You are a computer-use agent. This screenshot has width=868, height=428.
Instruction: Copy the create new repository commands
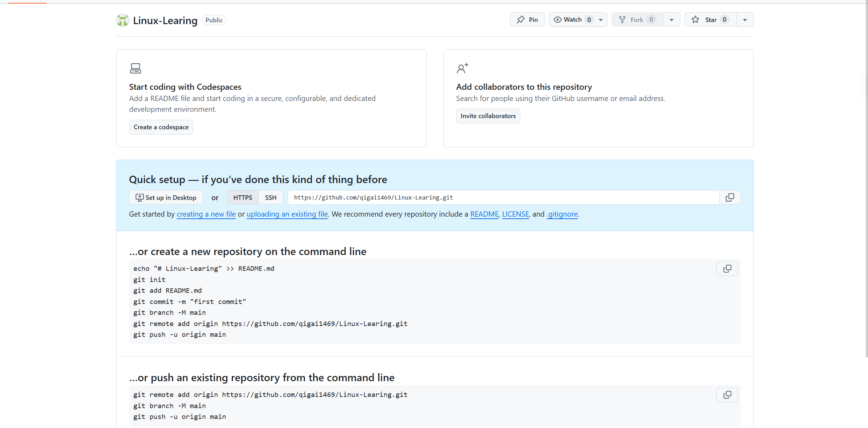tap(727, 269)
